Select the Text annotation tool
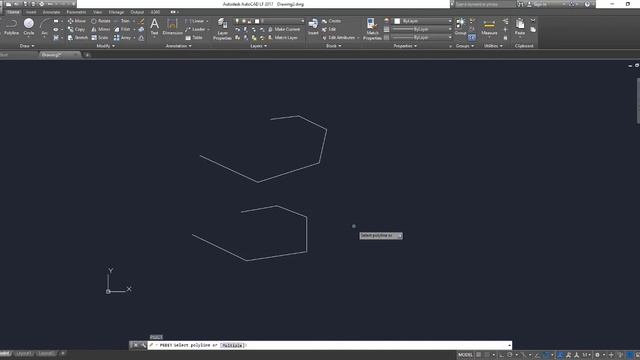The height and width of the screenshot is (360, 640). point(154,27)
